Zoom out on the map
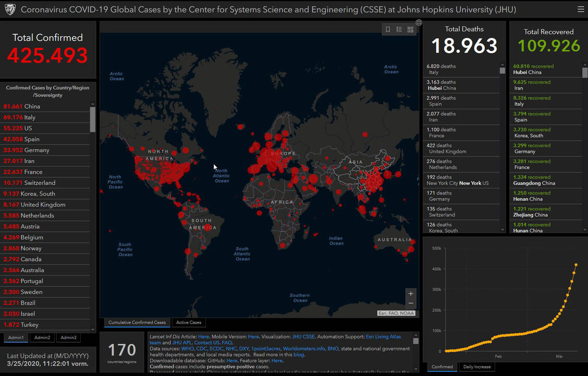Image resolution: width=588 pixels, height=376 pixels. (x=411, y=303)
